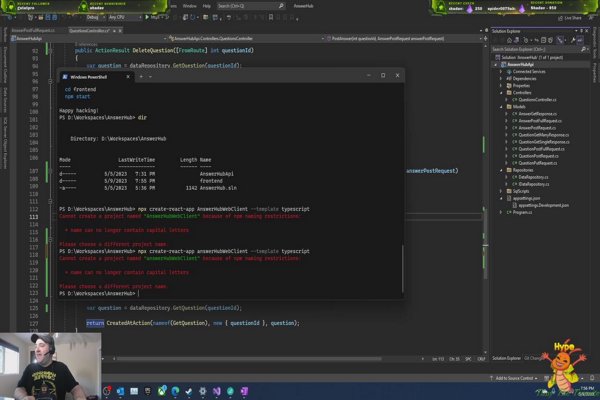Viewport: 600px width, 400px height.
Task: Select Program.cs in Solution Explorer
Action: (522, 212)
